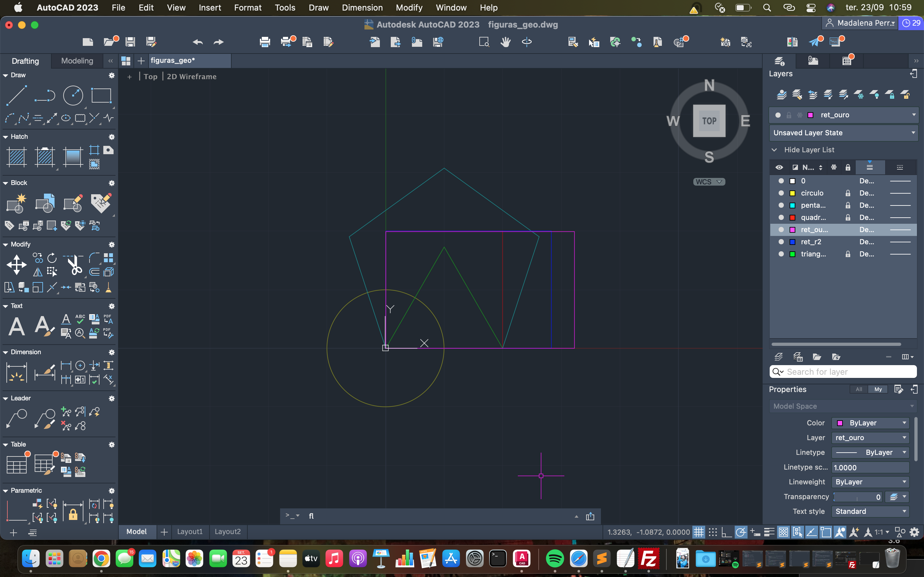
Task: Unlock the quadr layer lock
Action: tap(848, 218)
